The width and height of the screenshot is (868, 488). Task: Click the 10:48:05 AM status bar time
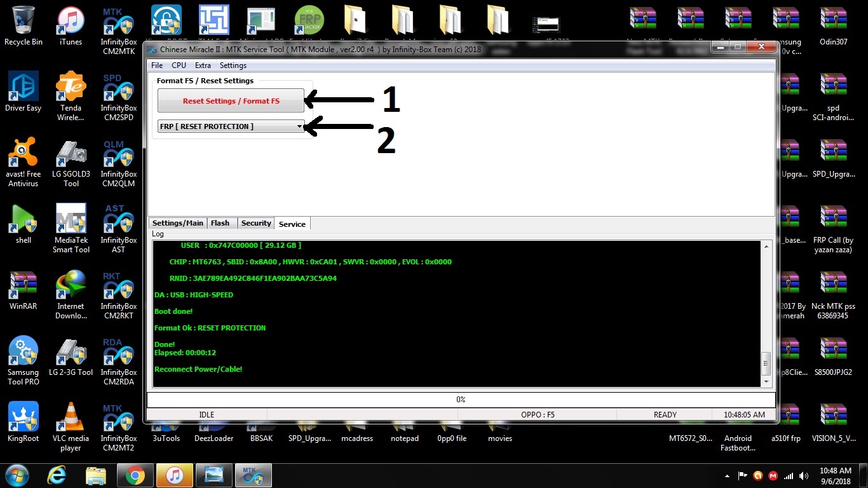[744, 415]
